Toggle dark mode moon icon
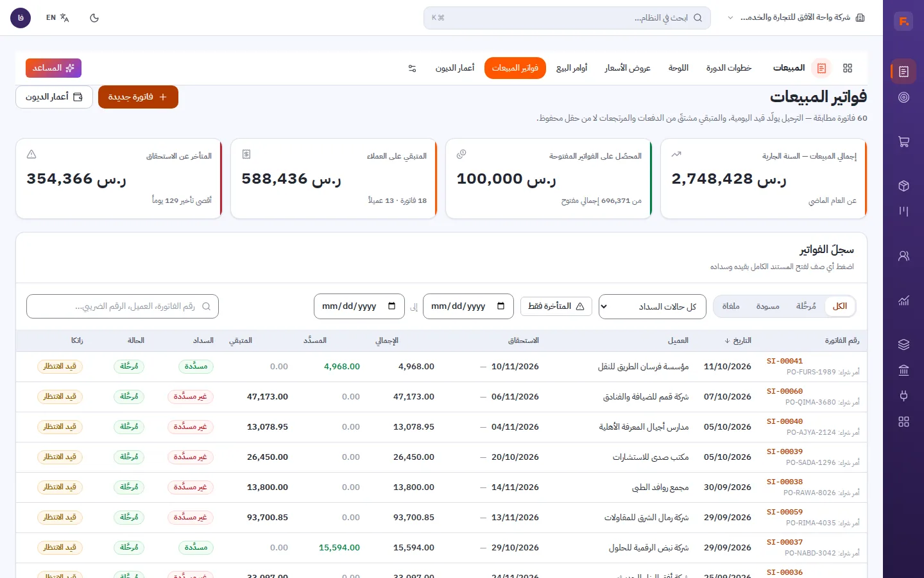The image size is (924, 578). 94,18
